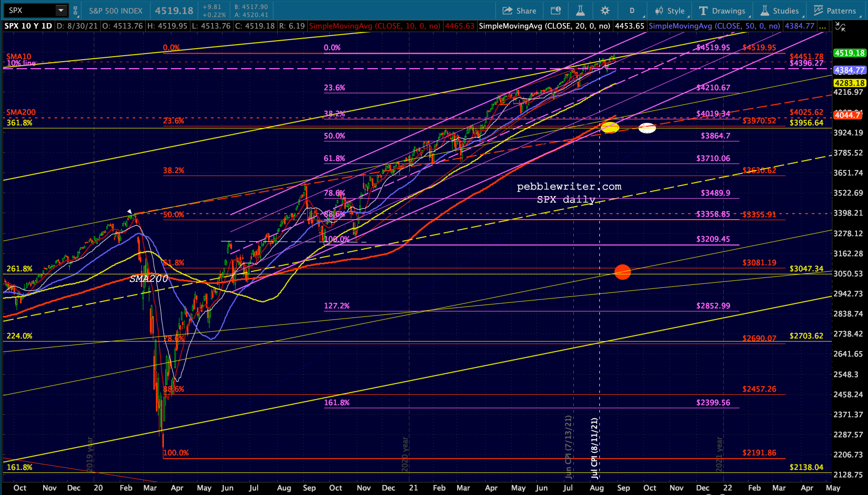
Task: Click the yellow 4283.18 price axis bubble
Action: [849, 83]
